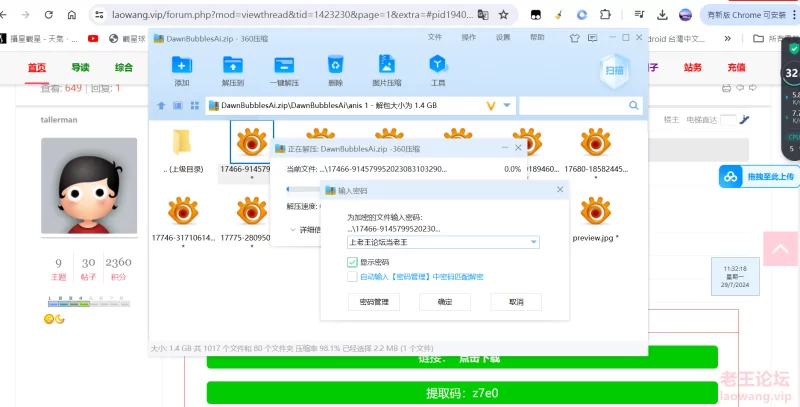800x407 pixels.
Task: Focus the search box in 360压缩
Action: pyautogui.click(x=574, y=106)
